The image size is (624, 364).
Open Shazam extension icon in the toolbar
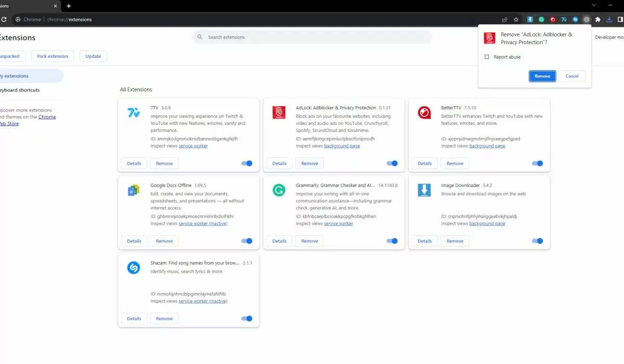pyautogui.click(x=575, y=20)
